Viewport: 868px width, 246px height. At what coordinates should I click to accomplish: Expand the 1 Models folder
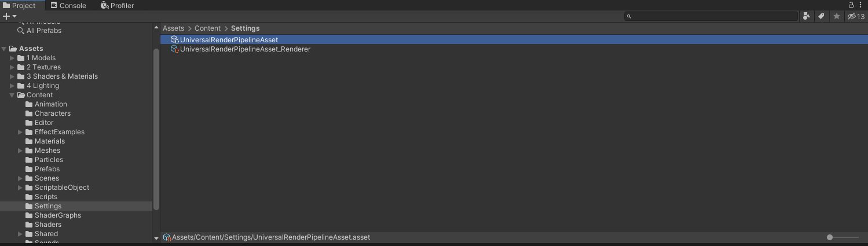[12, 58]
